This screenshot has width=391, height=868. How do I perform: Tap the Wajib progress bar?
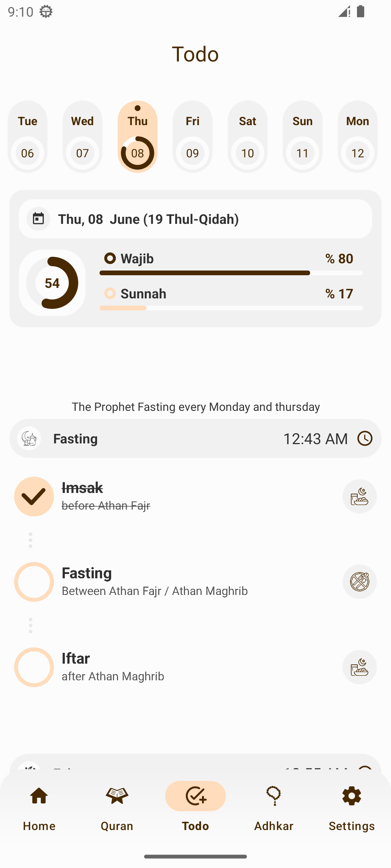(231, 273)
